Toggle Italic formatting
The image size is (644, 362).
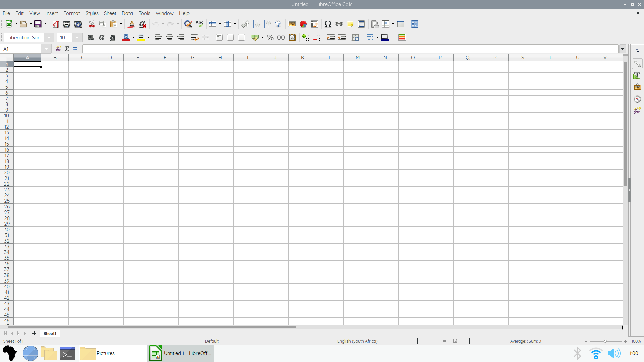point(102,38)
